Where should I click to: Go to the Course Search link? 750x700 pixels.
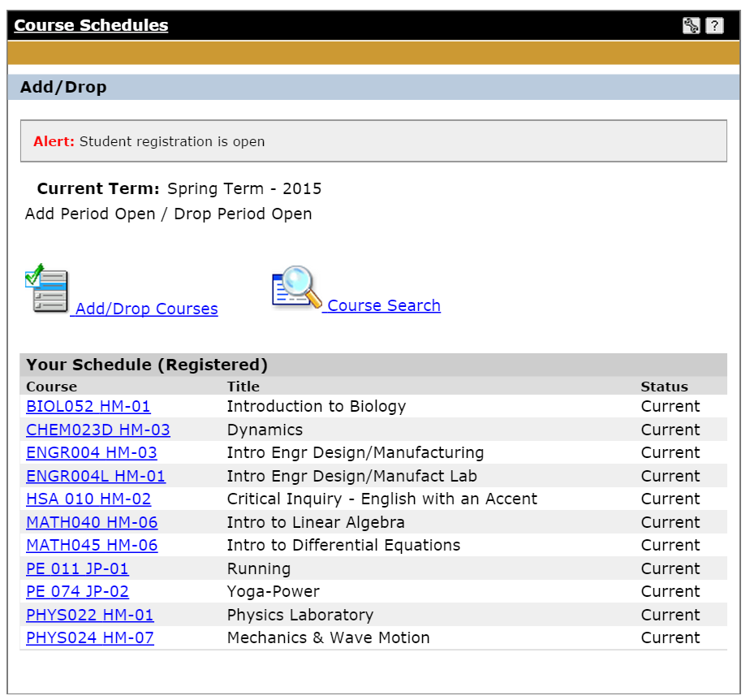[384, 305]
